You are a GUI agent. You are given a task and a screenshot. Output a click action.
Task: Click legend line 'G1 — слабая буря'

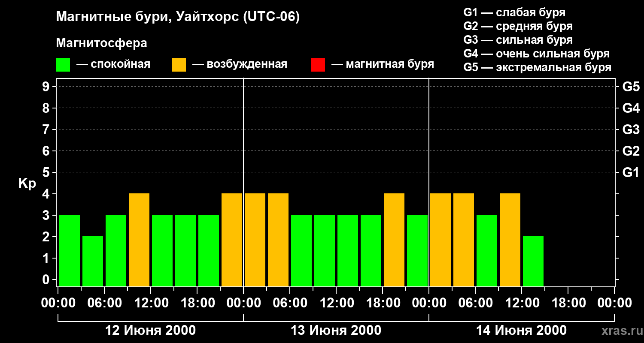(514, 12)
